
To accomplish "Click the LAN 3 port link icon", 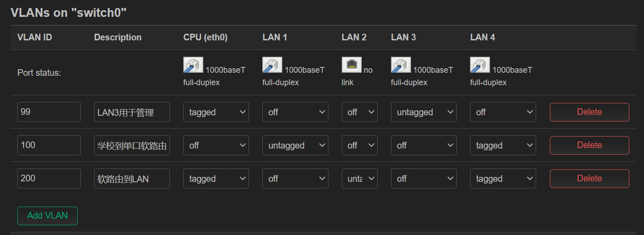I will (401, 65).
